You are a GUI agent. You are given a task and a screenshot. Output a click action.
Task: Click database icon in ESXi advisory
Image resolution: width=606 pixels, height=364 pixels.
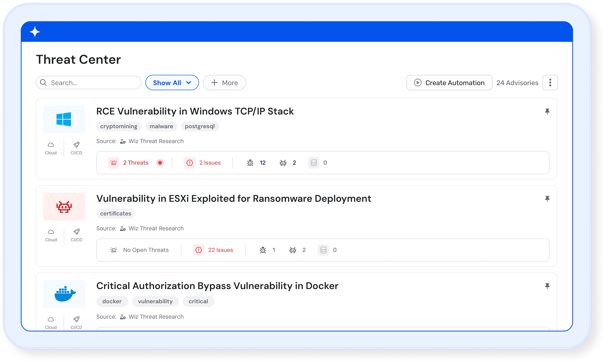[x=323, y=250]
